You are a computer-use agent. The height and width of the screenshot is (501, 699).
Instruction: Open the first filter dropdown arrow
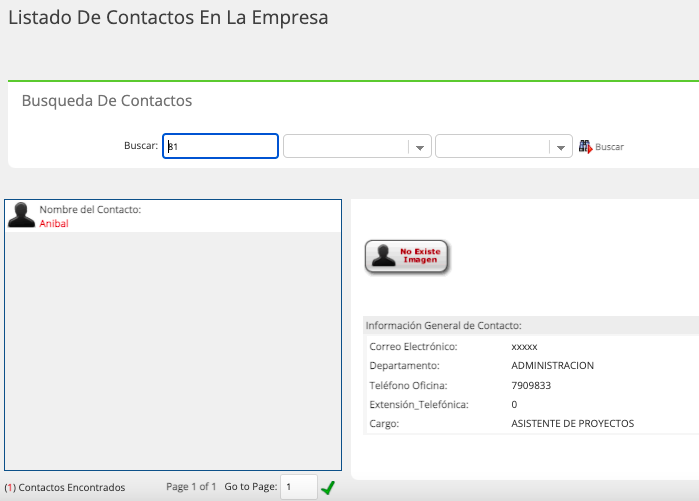(419, 148)
